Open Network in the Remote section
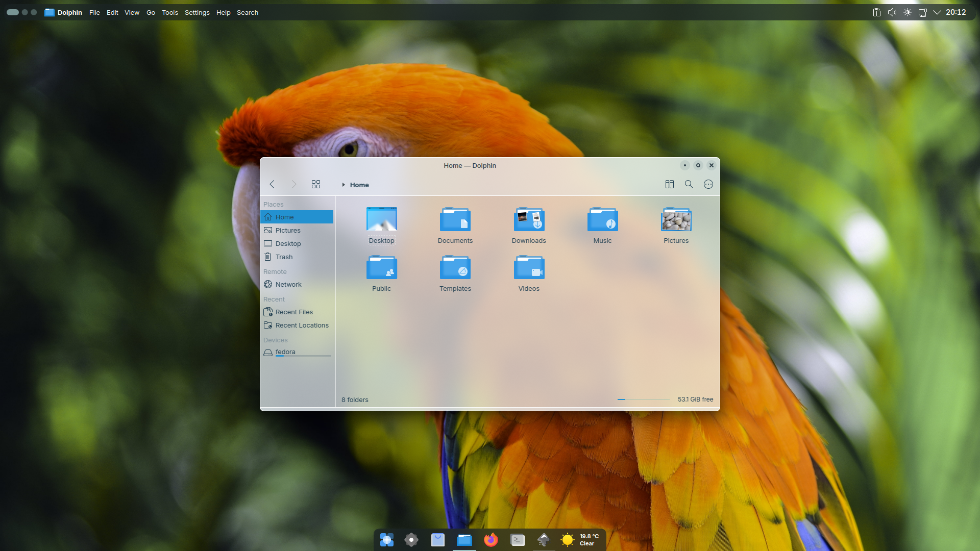This screenshot has height=551, width=980. click(297, 284)
